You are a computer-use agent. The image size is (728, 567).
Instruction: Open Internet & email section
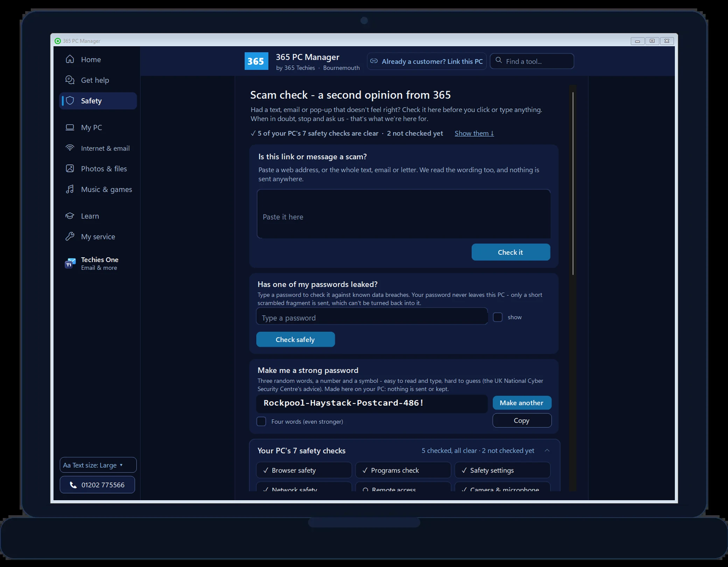pyautogui.click(x=98, y=148)
